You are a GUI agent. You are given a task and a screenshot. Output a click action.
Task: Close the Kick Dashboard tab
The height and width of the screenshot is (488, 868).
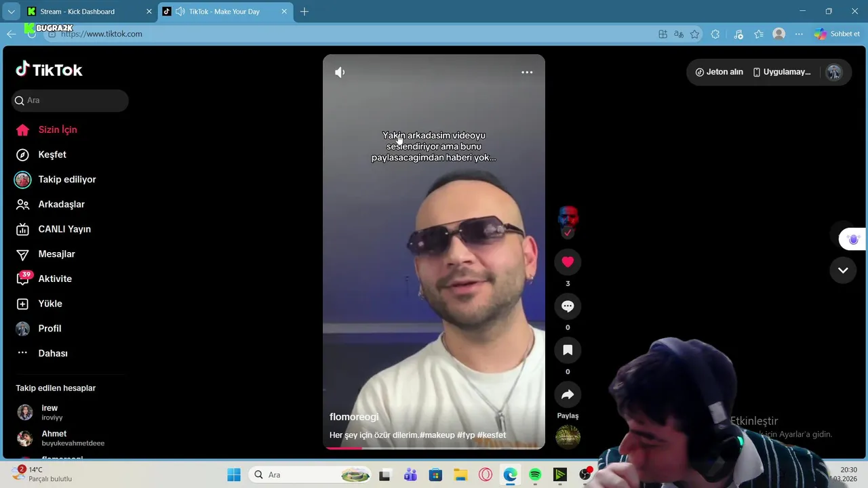pyautogui.click(x=149, y=12)
